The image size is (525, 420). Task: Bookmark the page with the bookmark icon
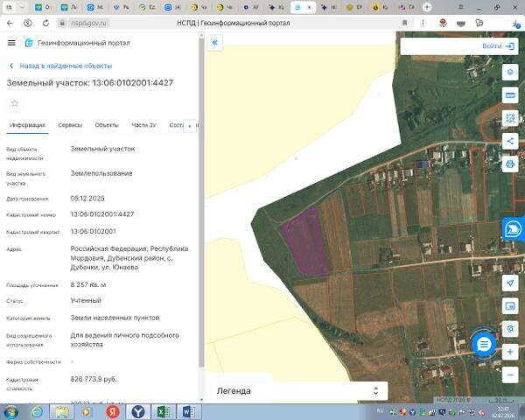404,23
